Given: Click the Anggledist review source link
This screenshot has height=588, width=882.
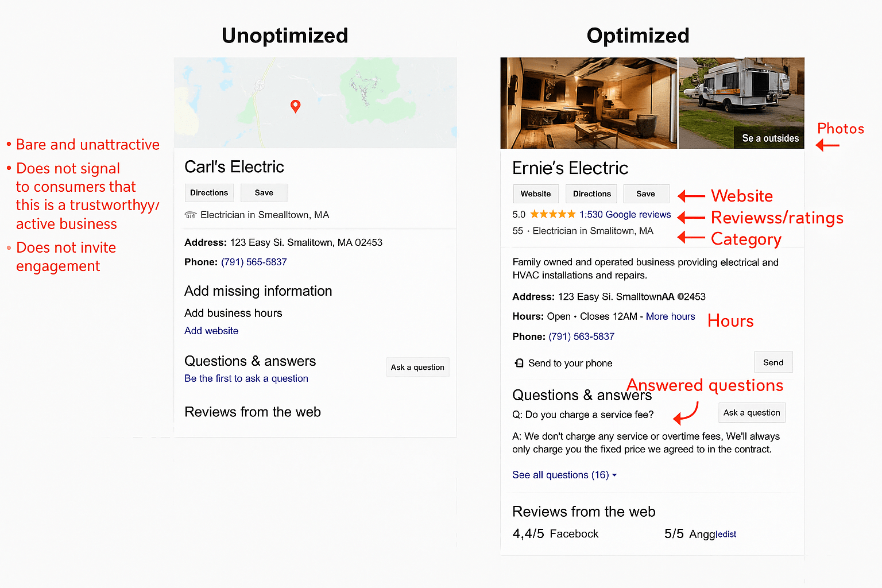Looking at the screenshot, I should point(712,534).
